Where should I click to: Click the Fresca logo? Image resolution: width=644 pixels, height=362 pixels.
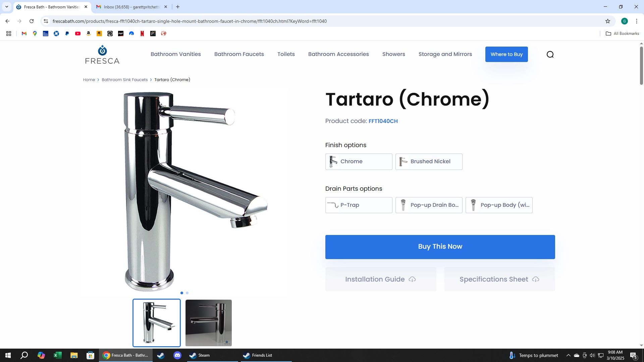point(102,54)
